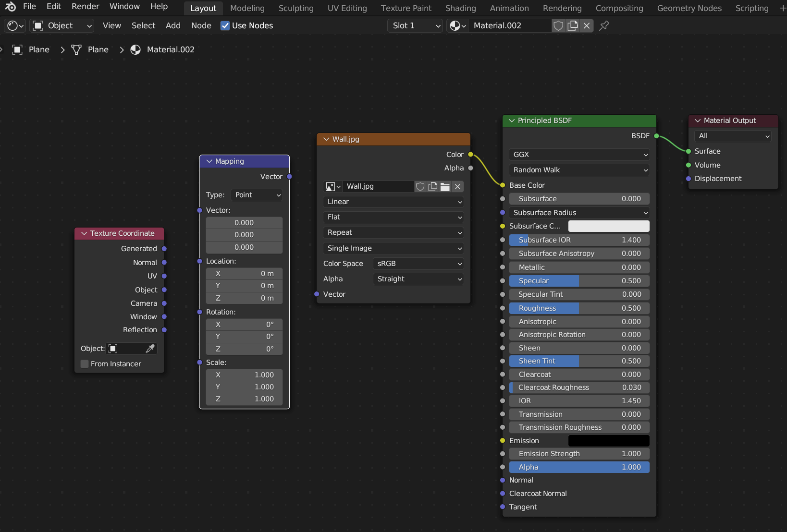This screenshot has height=532, width=787.
Task: Click the Plane object icon in breadcrumb
Action: tap(17, 49)
